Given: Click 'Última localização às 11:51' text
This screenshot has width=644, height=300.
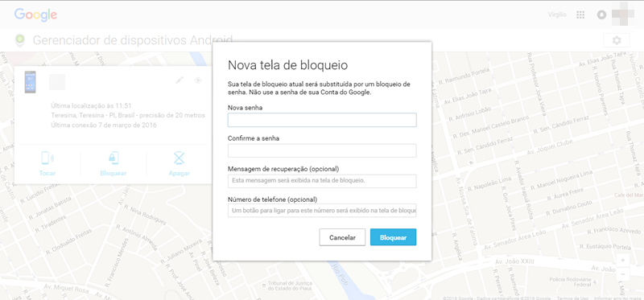Looking at the screenshot, I should tap(91, 105).
